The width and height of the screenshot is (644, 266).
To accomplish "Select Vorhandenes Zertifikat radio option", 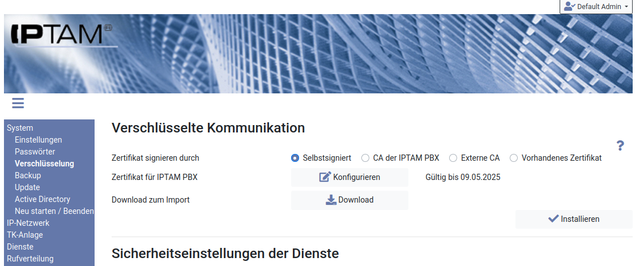I will pos(514,158).
